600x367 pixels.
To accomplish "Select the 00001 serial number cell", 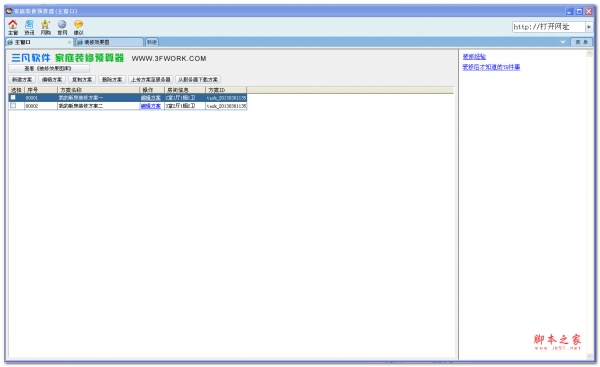I will (x=41, y=98).
